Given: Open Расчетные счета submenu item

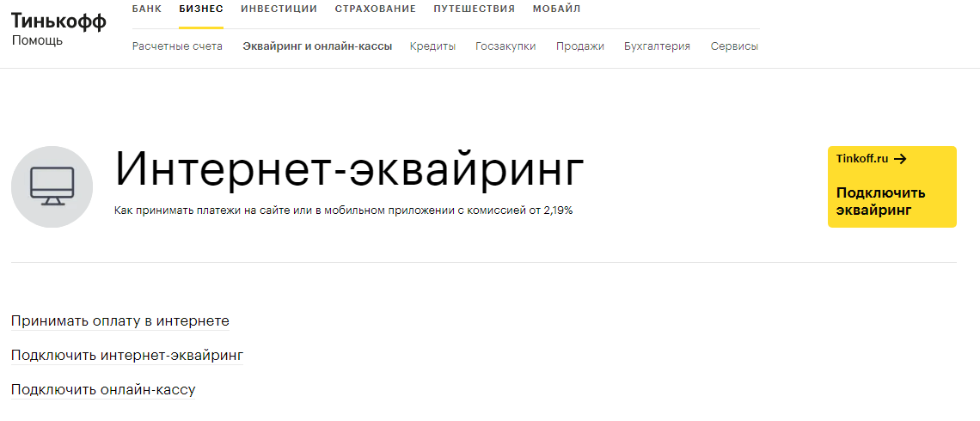Looking at the screenshot, I should coord(177,46).
